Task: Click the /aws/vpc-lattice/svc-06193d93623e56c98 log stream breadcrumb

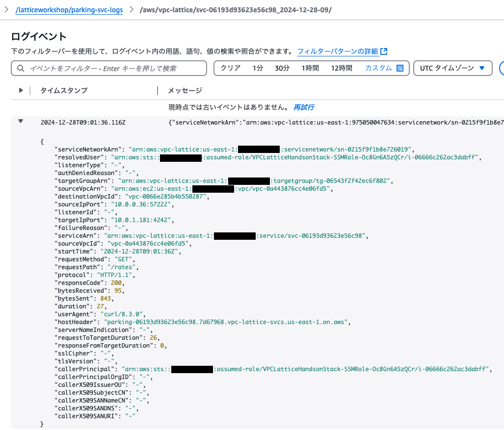Action: click(x=236, y=10)
